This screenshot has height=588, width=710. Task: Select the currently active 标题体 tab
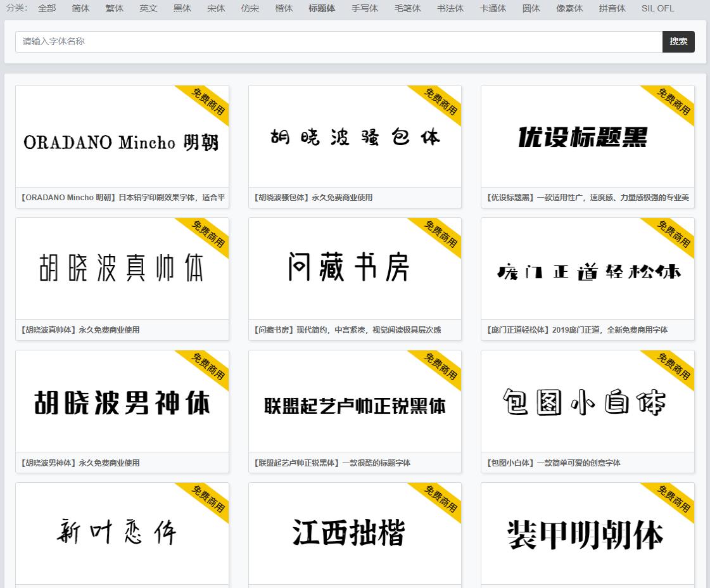click(322, 8)
